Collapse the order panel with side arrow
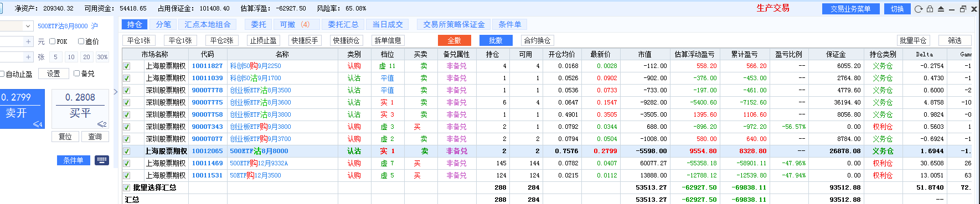Screen dimensions: 980x204 (x=116, y=92)
